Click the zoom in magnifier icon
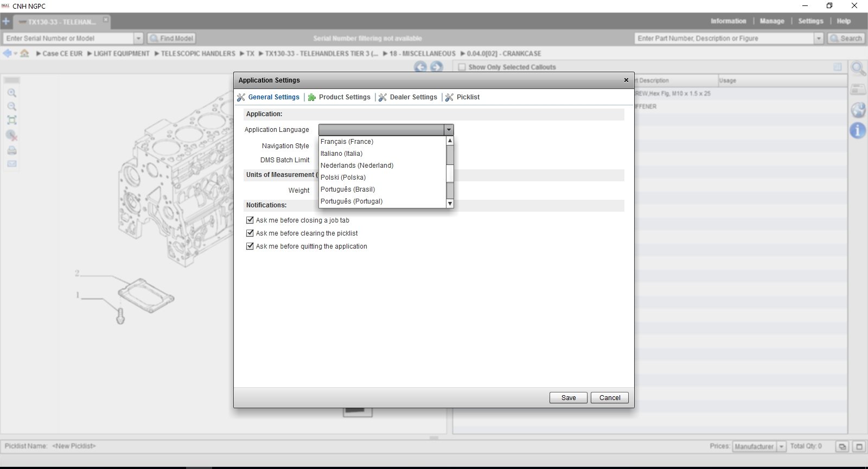868x469 pixels. [x=11, y=93]
